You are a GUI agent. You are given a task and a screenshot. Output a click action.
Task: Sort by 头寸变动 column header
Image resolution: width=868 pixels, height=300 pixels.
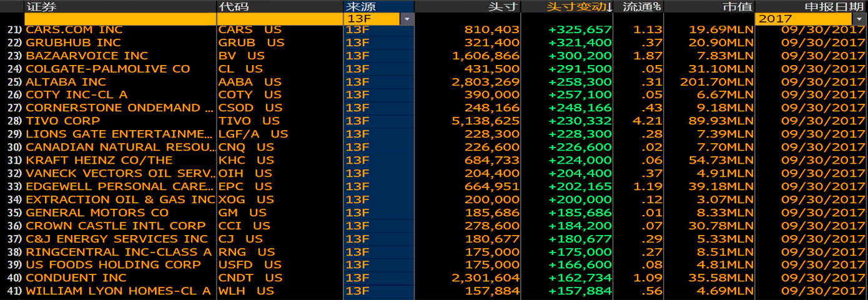[579, 7]
